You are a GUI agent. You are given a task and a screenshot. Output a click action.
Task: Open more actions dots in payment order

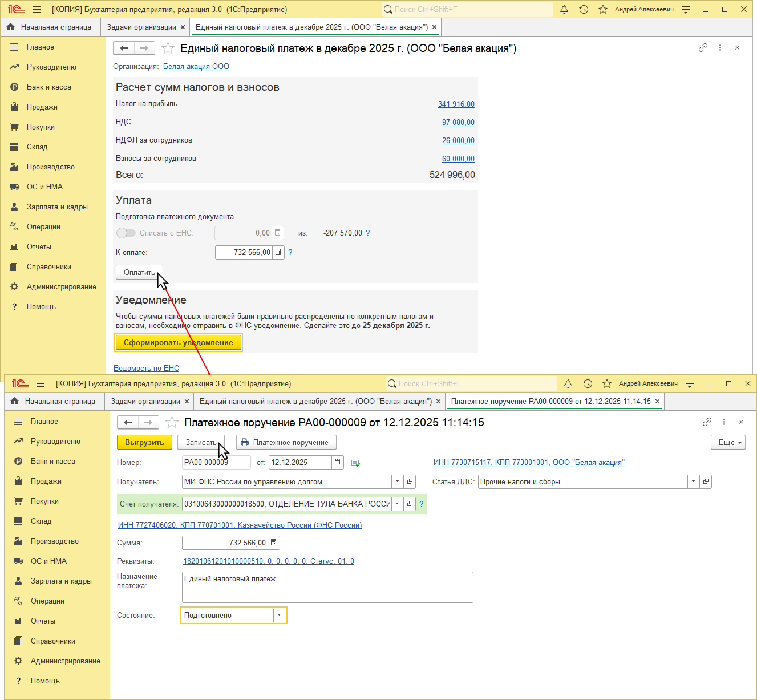pos(724,422)
